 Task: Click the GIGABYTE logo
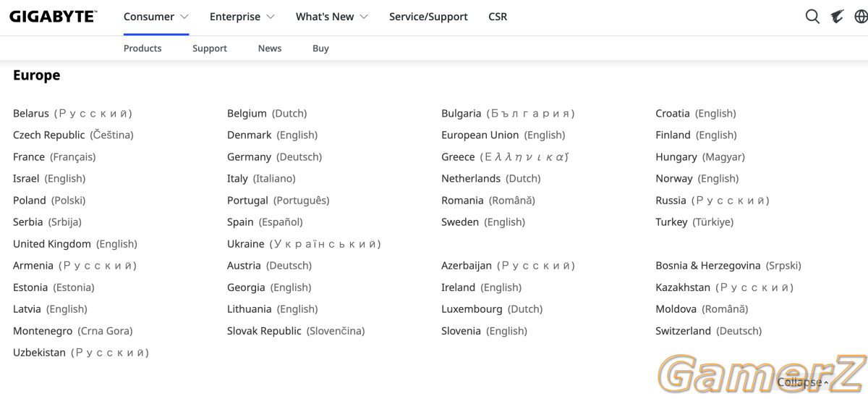coord(53,16)
